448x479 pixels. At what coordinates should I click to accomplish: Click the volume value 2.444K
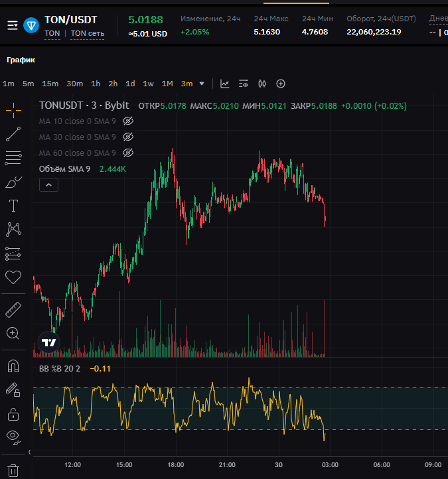coord(112,169)
